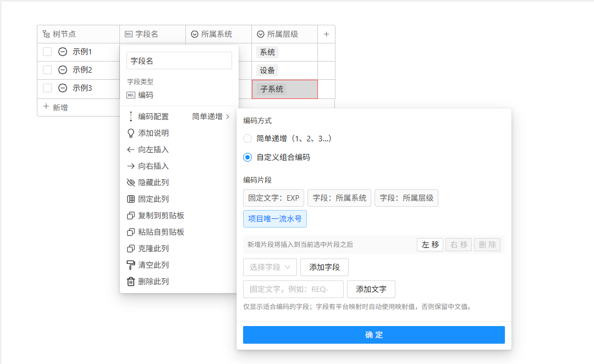Click the circle arrow icon beside 所属系统
This screenshot has height=364, width=594.
[195, 34]
